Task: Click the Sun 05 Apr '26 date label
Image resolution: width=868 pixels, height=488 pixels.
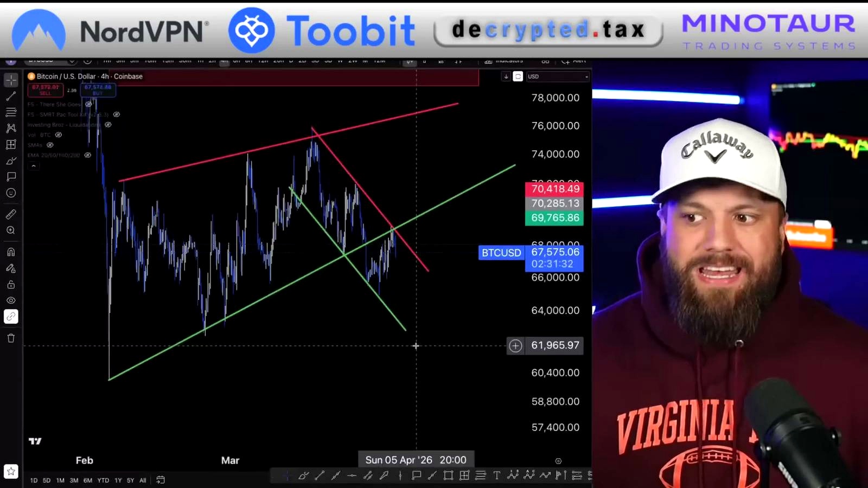Action: (416, 460)
